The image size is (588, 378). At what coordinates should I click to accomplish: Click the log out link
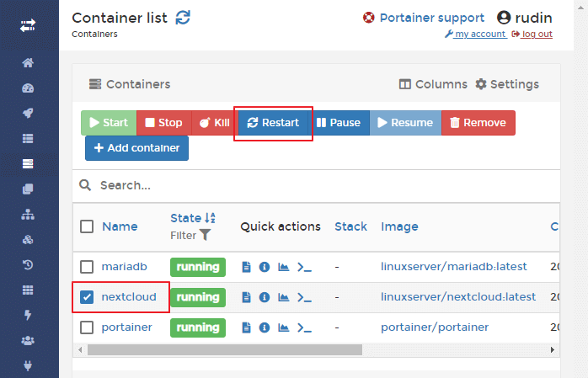click(532, 34)
